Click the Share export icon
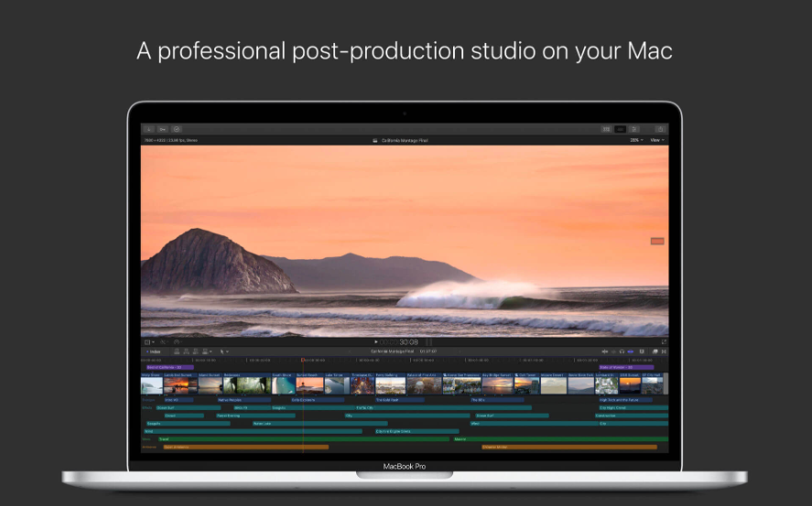The width and height of the screenshot is (812, 506). (660, 129)
